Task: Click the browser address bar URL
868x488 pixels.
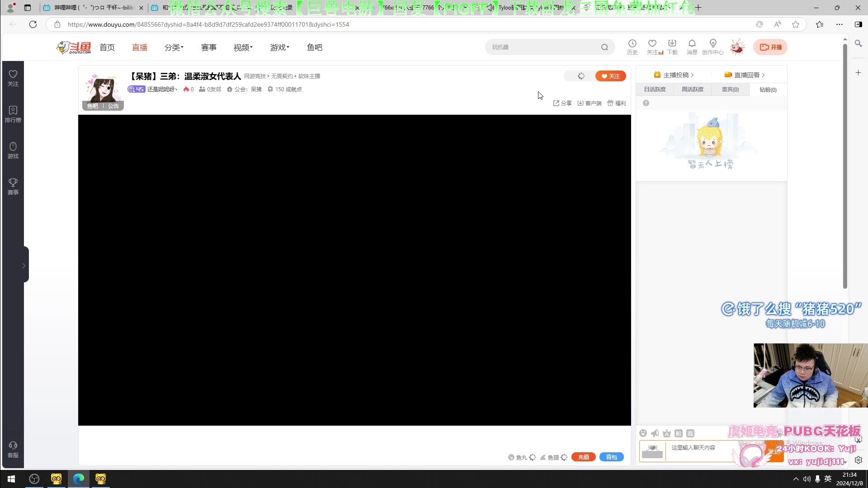Action: pos(208,24)
